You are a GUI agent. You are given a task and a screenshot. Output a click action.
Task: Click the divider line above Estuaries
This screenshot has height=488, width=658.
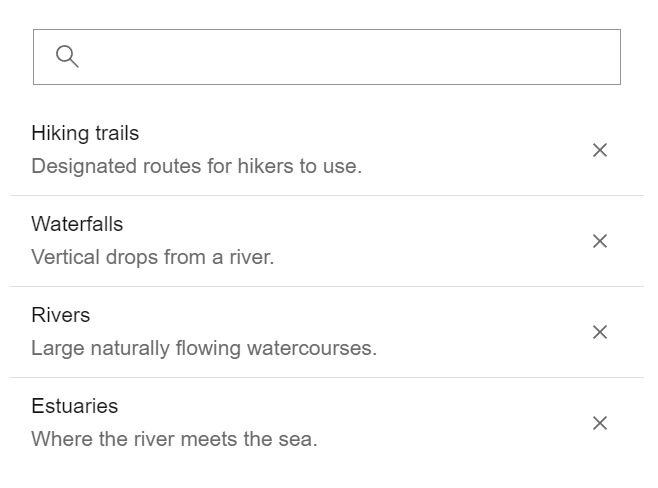[327, 377]
